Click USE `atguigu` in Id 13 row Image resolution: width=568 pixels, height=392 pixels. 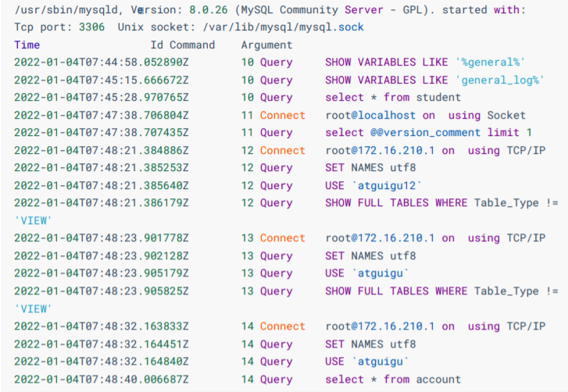click(x=367, y=273)
